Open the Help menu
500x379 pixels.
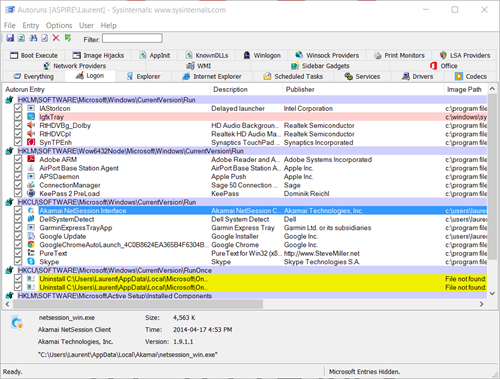click(x=109, y=25)
